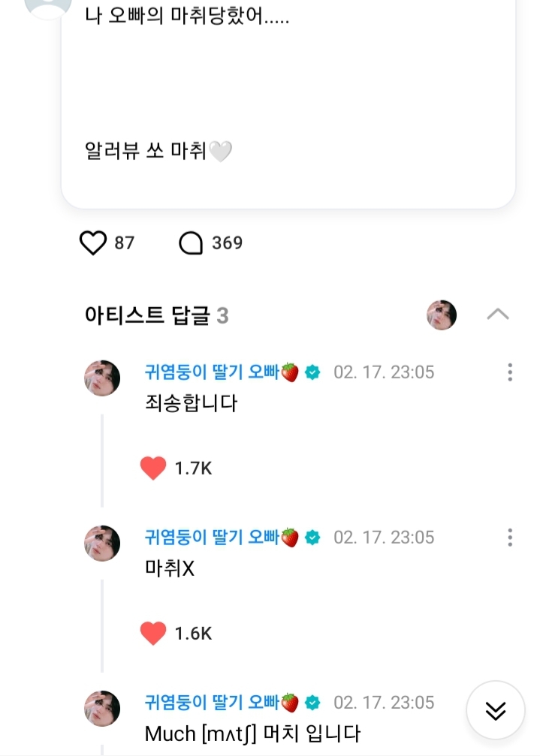Screen dimensions: 540x756
Task: Tap the 아티스트 답글 3 header
Action: pyautogui.click(x=156, y=316)
